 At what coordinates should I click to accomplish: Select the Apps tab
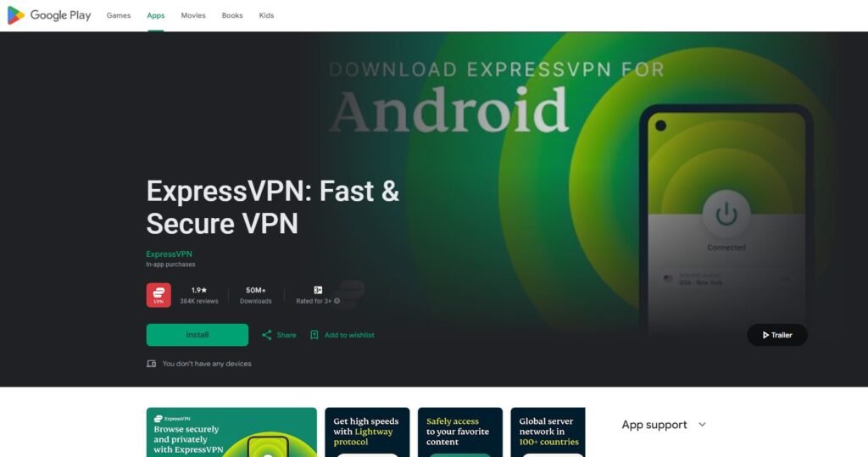coord(156,15)
